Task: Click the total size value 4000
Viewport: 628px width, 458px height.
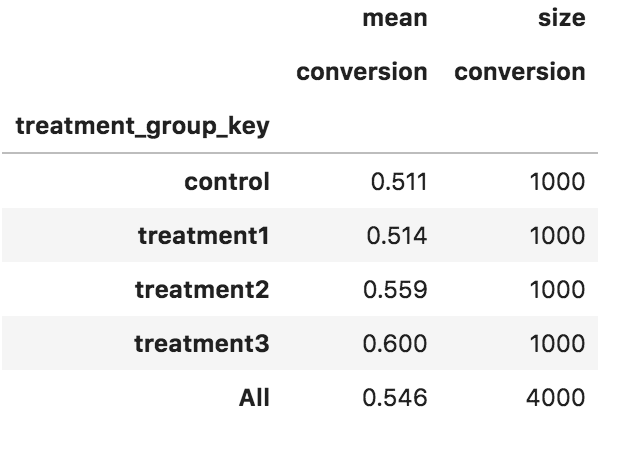Action: pyautogui.click(x=556, y=398)
